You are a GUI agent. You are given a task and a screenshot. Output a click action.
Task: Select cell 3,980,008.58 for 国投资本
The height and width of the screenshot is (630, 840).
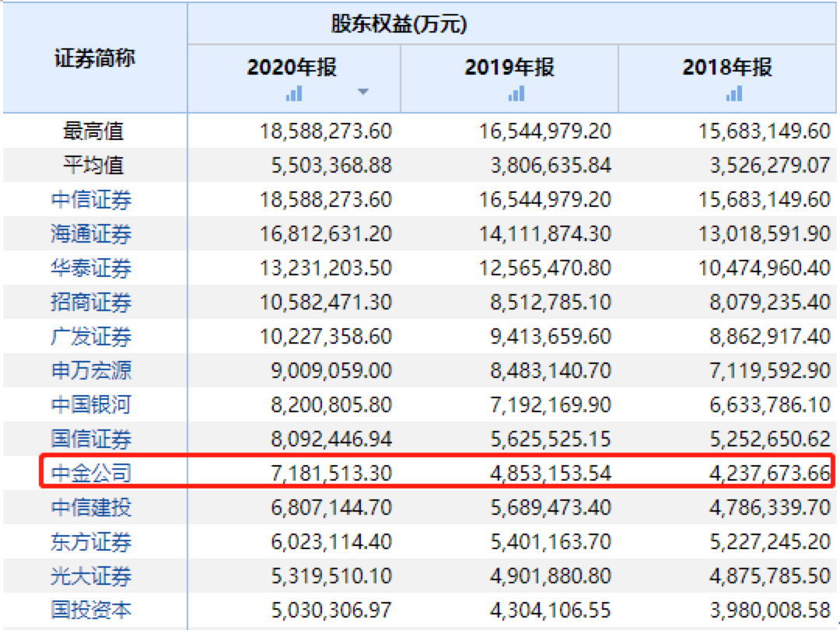click(x=770, y=611)
